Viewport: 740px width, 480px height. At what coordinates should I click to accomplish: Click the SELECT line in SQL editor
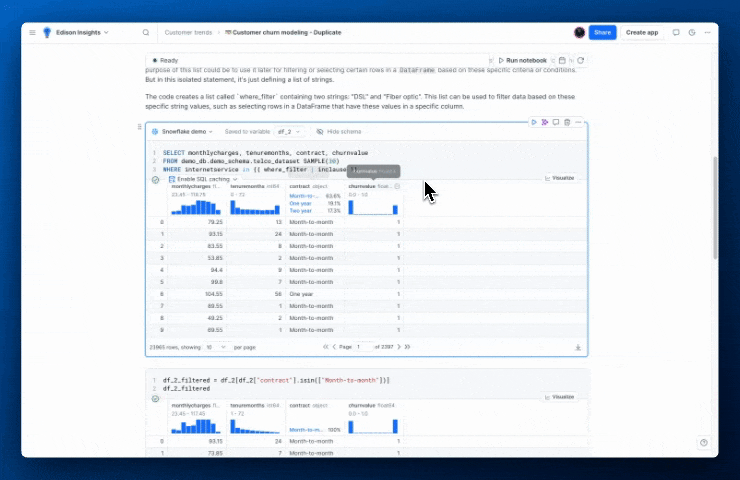pos(265,153)
